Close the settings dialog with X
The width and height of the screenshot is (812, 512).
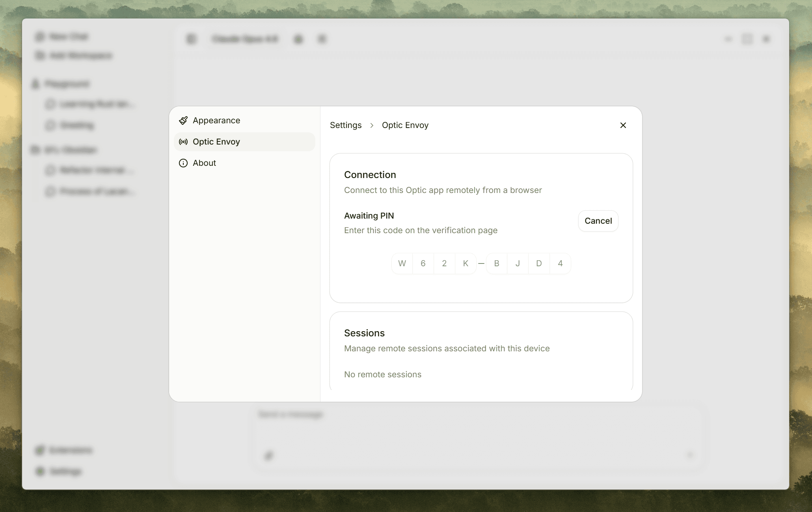[623, 125]
